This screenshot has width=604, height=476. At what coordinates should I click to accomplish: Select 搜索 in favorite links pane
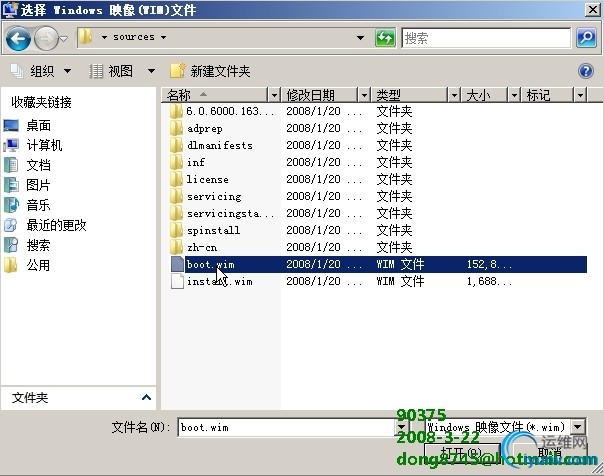pyautogui.click(x=27, y=245)
